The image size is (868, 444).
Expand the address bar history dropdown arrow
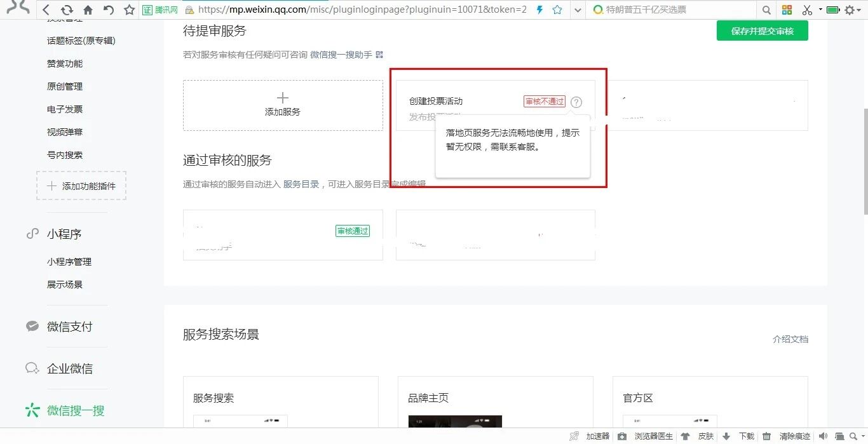pyautogui.click(x=577, y=10)
